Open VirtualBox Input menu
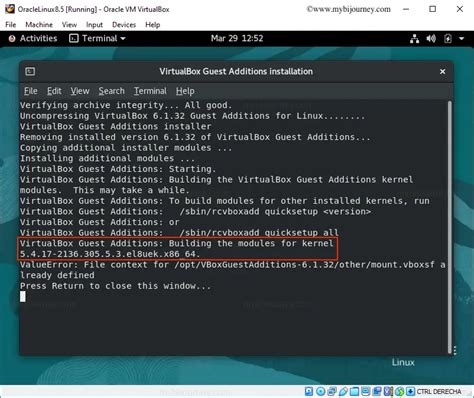The height and width of the screenshot is (398, 474). 94,25
